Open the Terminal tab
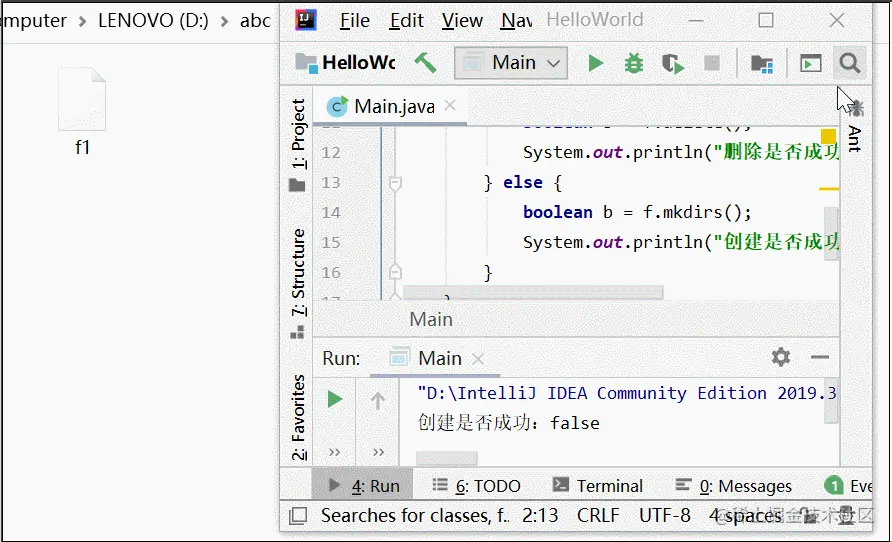 coord(597,486)
